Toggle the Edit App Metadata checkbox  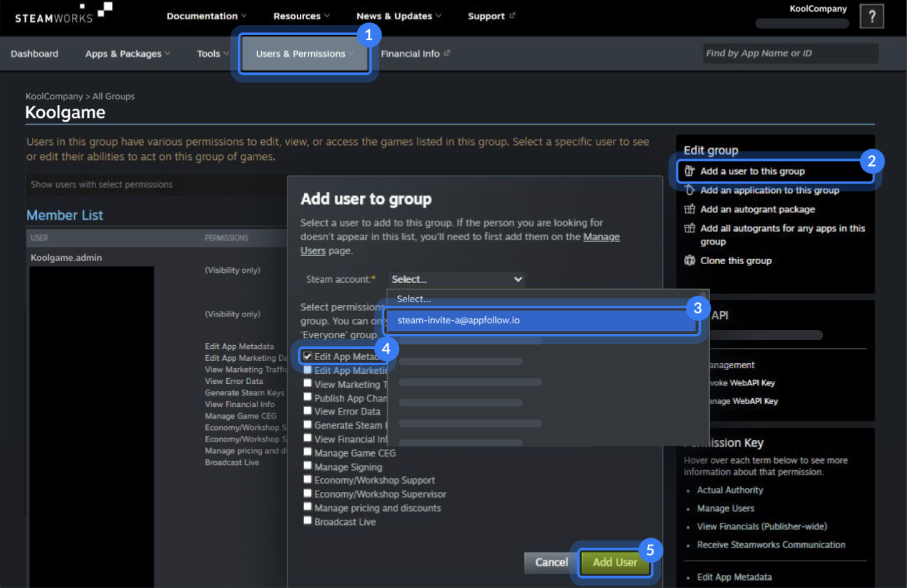coord(307,356)
